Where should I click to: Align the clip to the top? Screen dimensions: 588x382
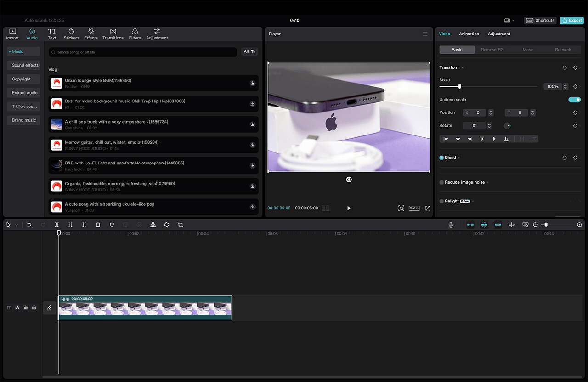482,139
